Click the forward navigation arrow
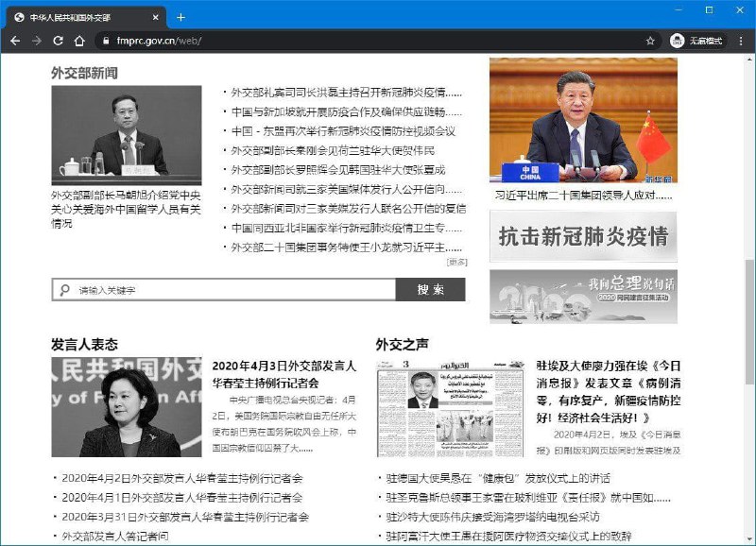Viewport: 756px width, 546px height. pos(37,41)
